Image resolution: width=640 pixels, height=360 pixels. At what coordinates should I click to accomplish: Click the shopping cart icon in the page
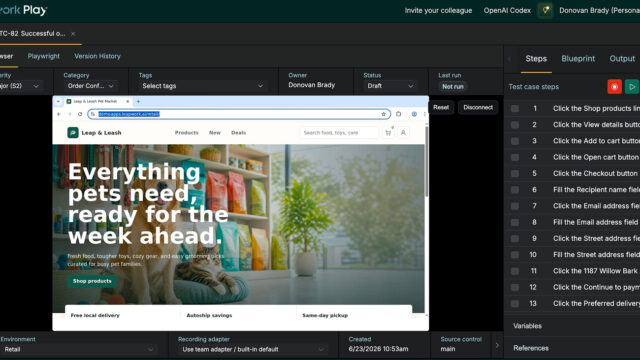pos(388,133)
